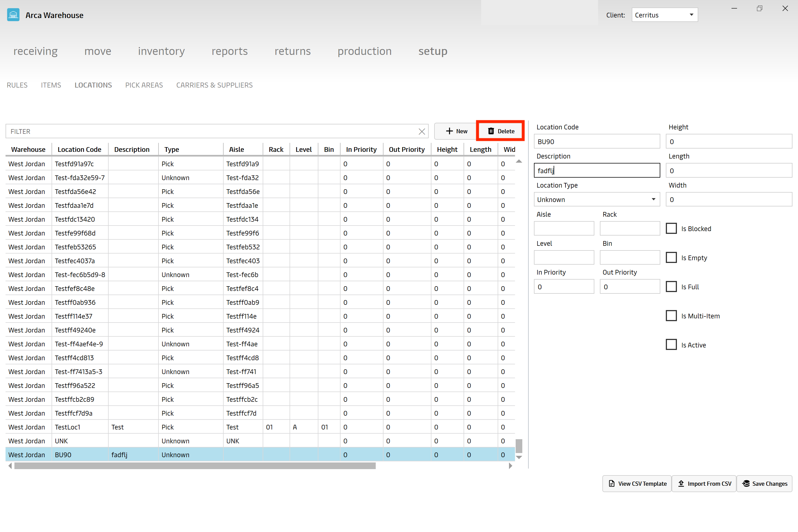Click table scroll up arrow
The image size is (798, 532).
pyautogui.click(x=519, y=161)
